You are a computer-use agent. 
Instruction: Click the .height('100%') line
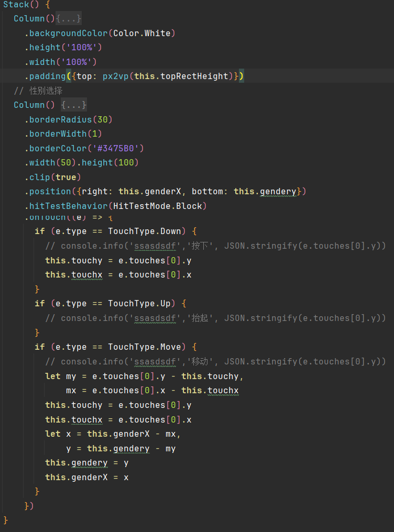point(63,48)
